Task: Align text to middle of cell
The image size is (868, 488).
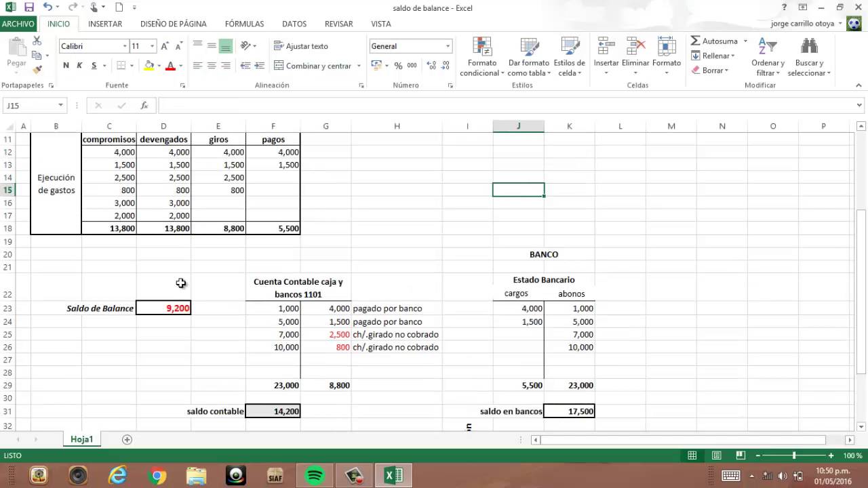Action: pyautogui.click(x=212, y=46)
